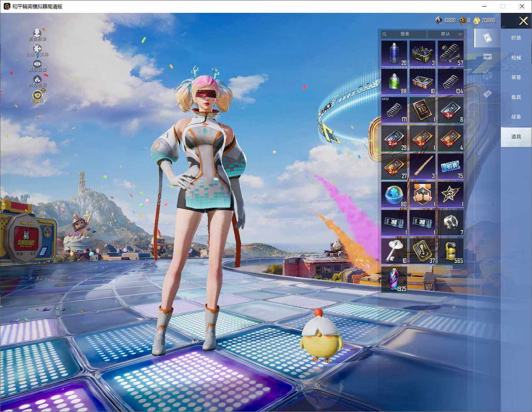The image size is (532, 412).
Task: Select the 道具 tab
Action: [x=516, y=137]
